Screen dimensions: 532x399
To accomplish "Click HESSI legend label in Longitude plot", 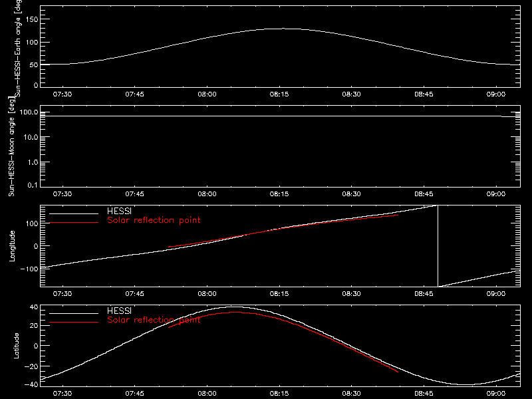I will [119, 211].
